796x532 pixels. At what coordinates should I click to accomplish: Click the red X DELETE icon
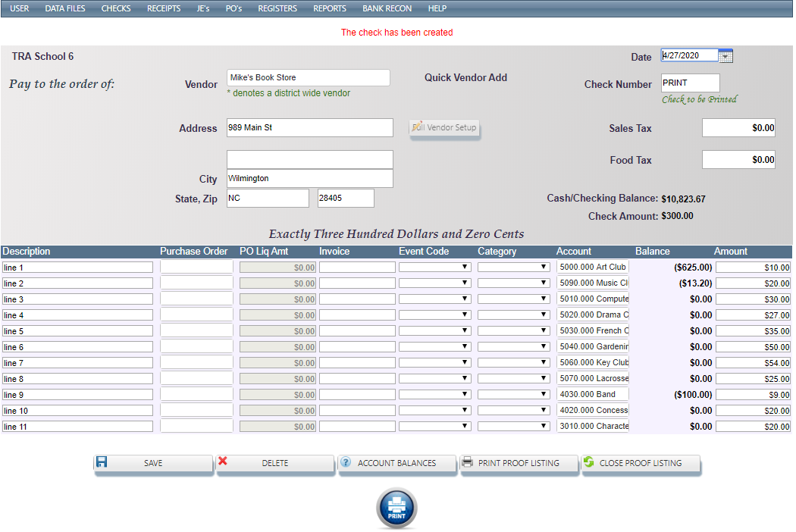pos(222,461)
